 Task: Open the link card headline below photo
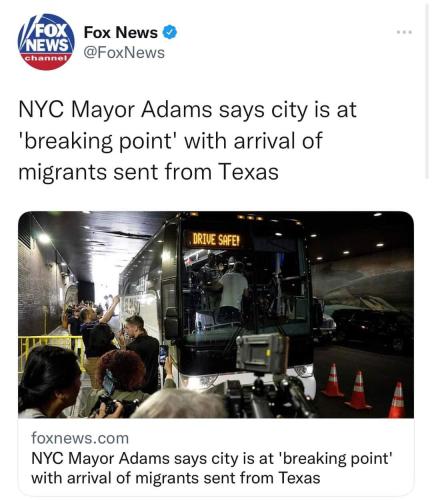pyautogui.click(x=212, y=468)
